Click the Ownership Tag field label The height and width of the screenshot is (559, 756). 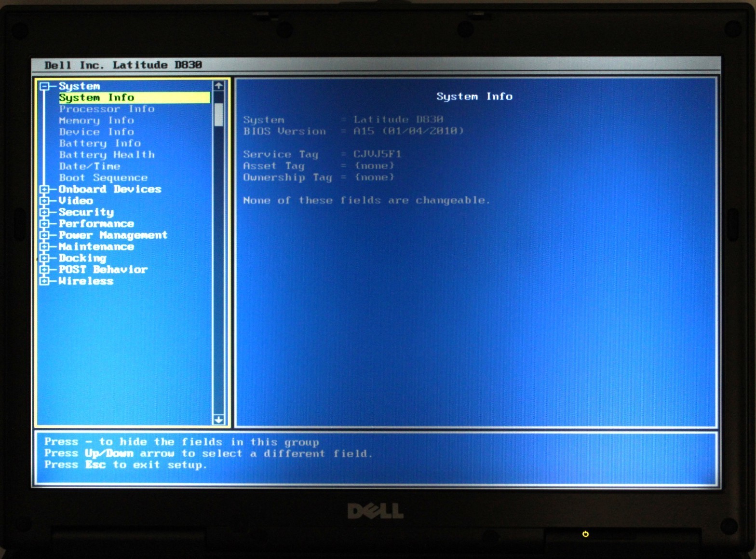(288, 177)
